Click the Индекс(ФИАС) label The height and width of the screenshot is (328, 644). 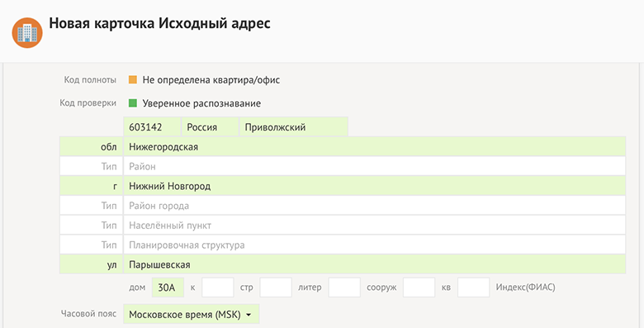point(525,288)
